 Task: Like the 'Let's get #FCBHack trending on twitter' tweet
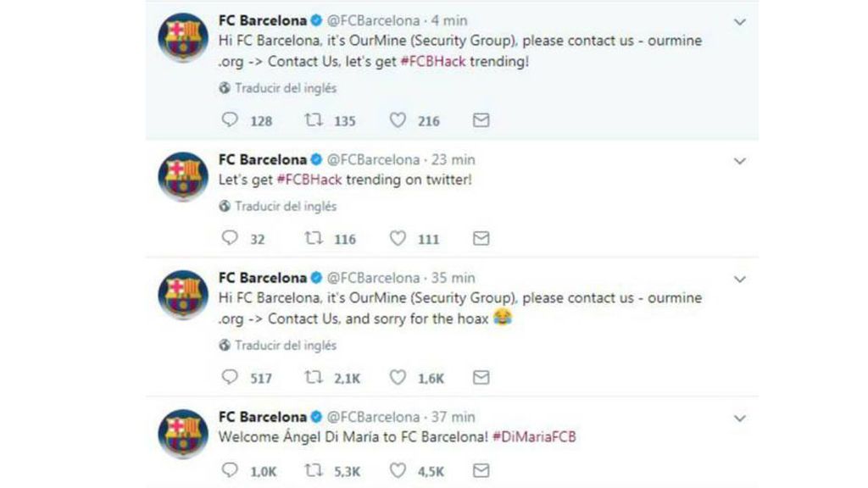(398, 238)
